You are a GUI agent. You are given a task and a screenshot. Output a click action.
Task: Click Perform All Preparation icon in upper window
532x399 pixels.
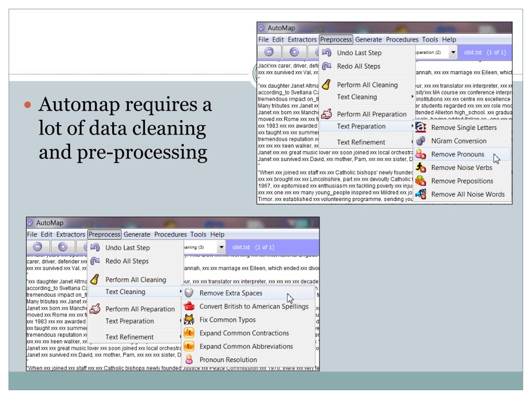[x=326, y=114]
